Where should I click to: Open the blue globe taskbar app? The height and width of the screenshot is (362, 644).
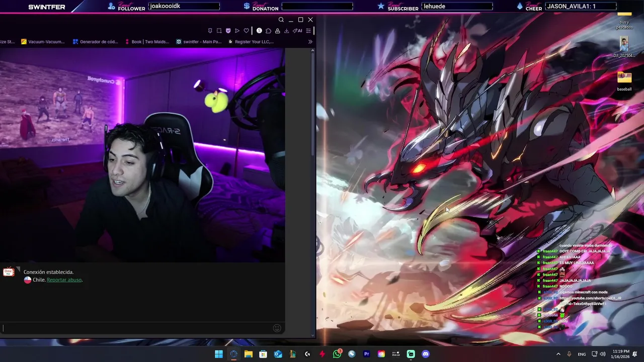coord(352,354)
